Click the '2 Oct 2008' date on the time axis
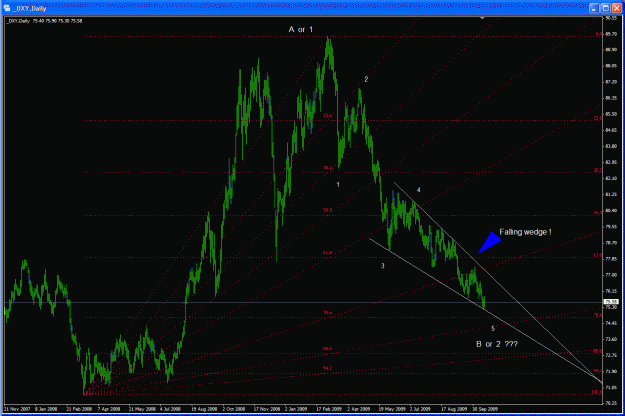The height and width of the screenshot is (416, 625). pyautogui.click(x=234, y=409)
